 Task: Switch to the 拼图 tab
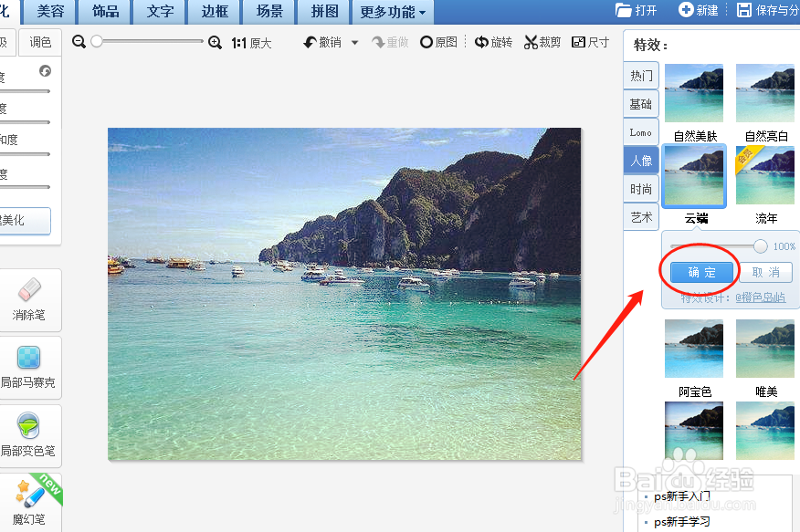[x=324, y=12]
